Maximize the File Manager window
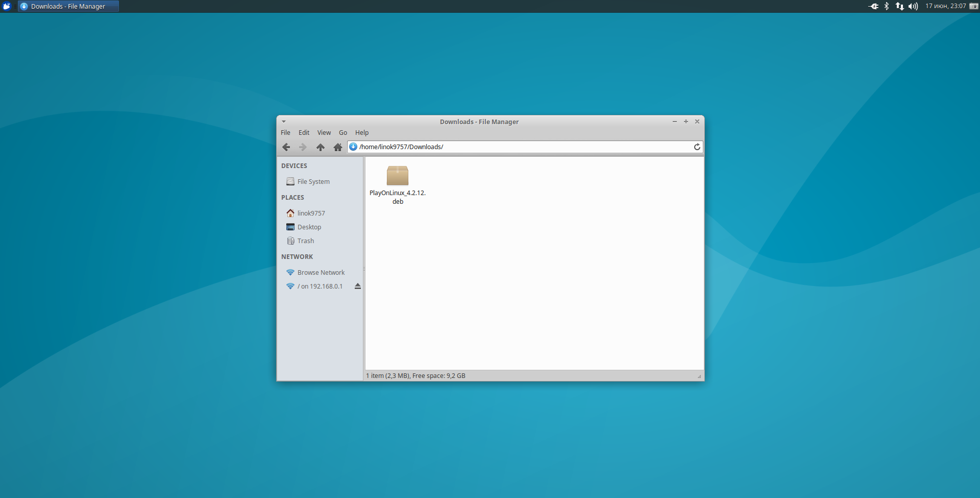Screen dimensions: 980x498 click(686, 122)
